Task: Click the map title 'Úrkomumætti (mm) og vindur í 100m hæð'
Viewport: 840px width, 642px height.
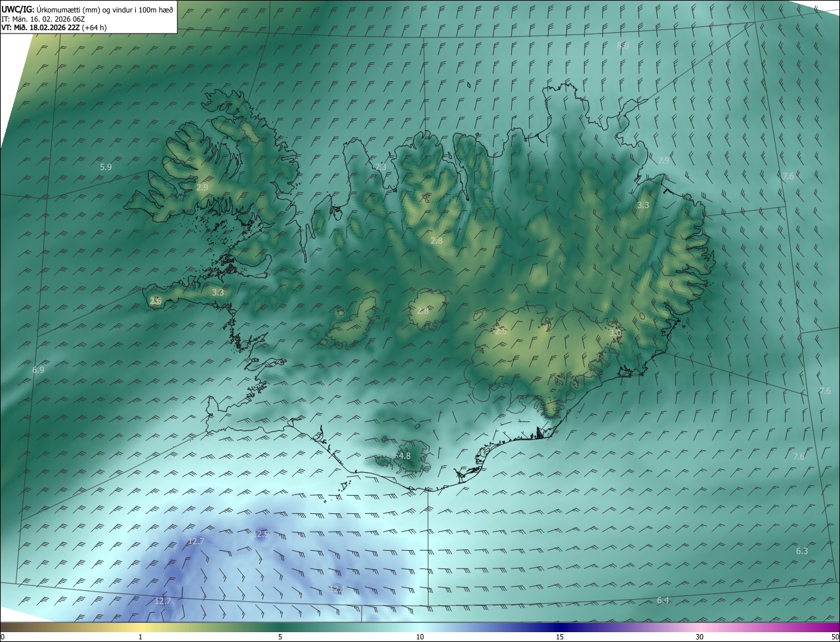Action: click(x=105, y=10)
